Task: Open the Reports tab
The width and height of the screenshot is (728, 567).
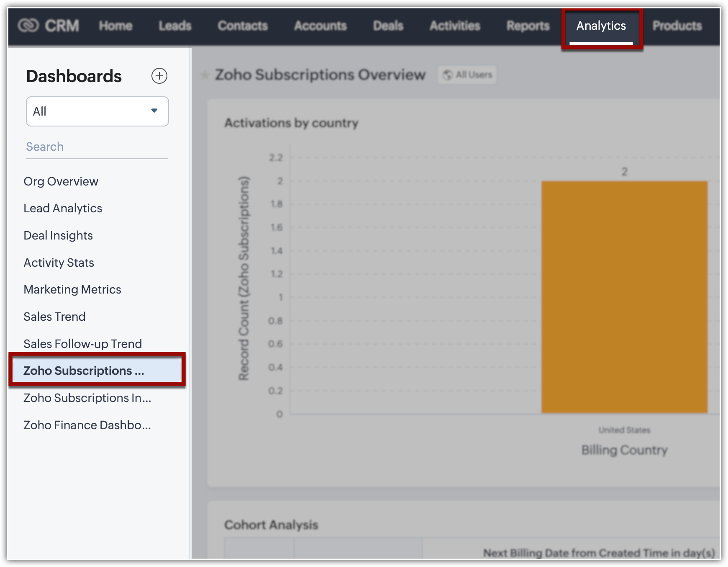Action: coord(528,26)
